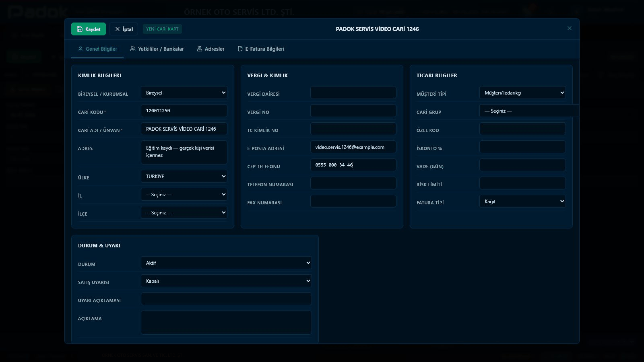Click the people icon of Yetkililer / Bankalar
This screenshot has height=362, width=644.
[x=133, y=49]
